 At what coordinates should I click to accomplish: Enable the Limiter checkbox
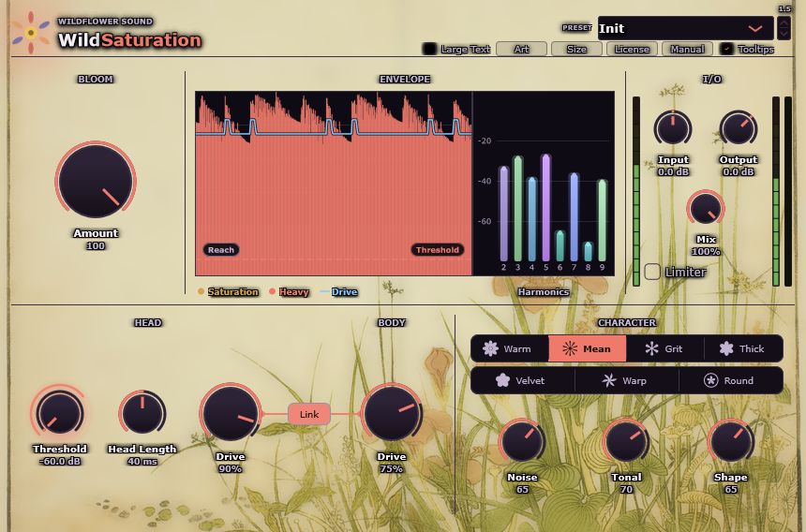tap(652, 272)
